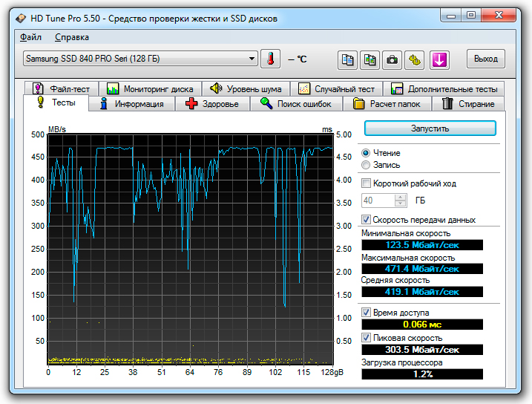Select the Запись radio button

(x=366, y=165)
